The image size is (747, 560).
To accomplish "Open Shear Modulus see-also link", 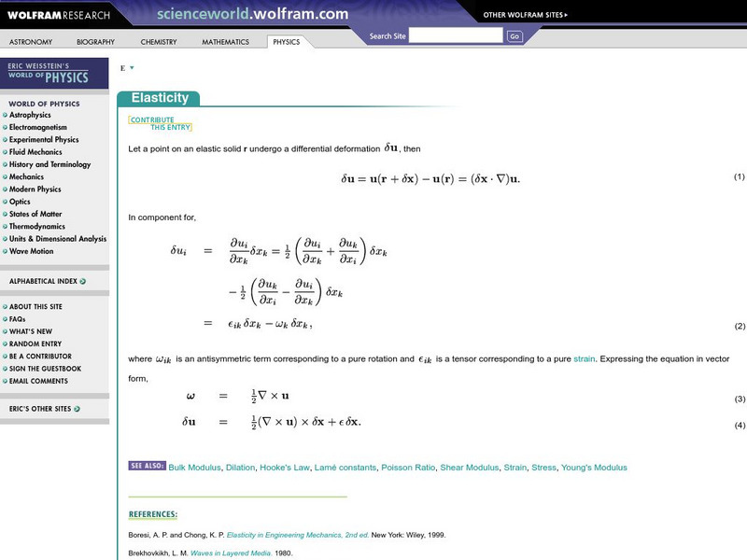I will pyautogui.click(x=470, y=468).
